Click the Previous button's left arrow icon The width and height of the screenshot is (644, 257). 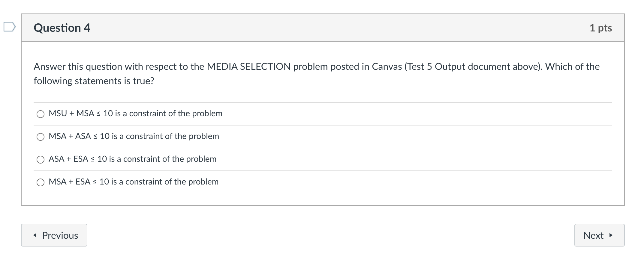tap(36, 235)
